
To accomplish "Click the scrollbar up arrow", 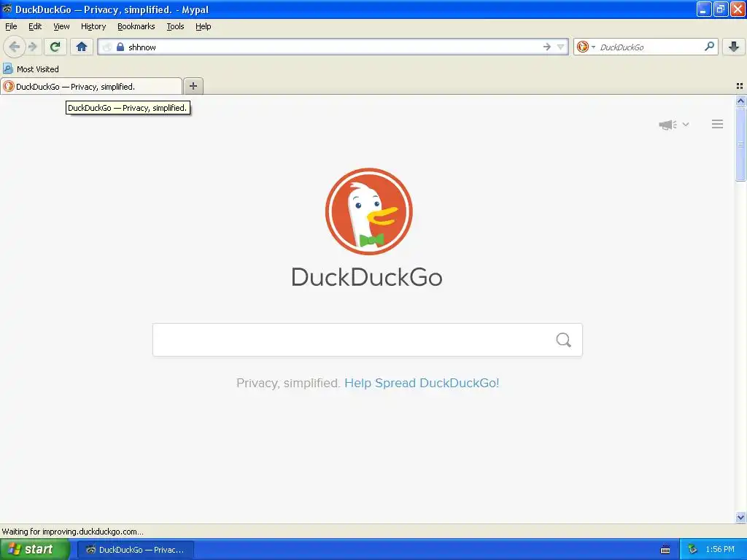I will coord(740,101).
